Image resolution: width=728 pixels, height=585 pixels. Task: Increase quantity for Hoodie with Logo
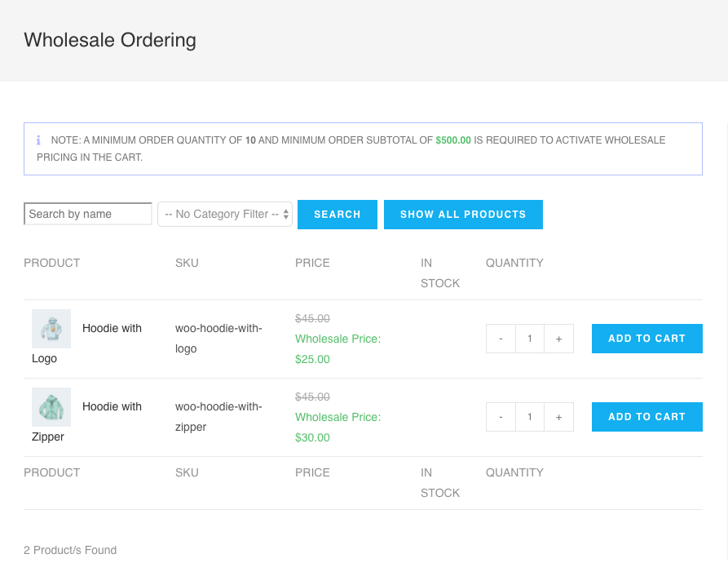tap(558, 339)
